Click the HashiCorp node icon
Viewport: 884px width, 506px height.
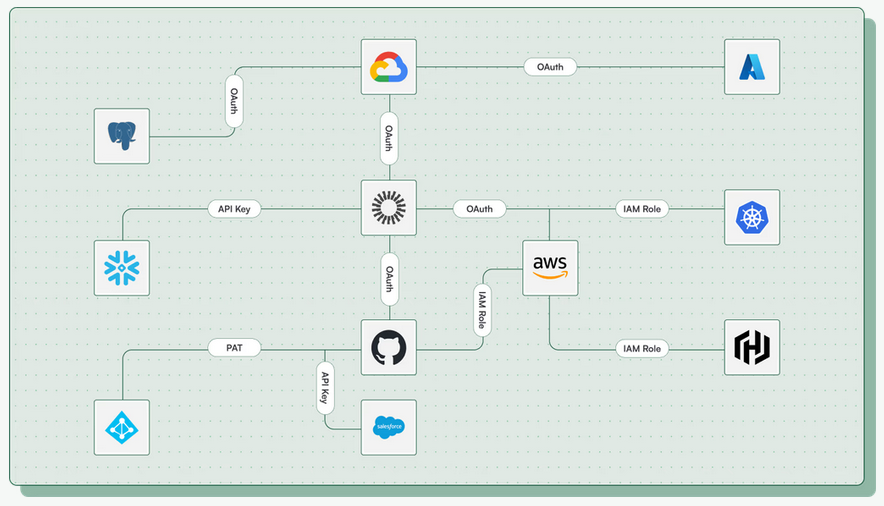pos(751,348)
